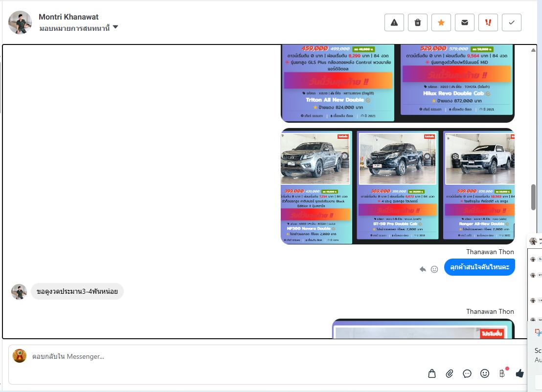Click the Thanawan Thon label above the blue message
The height and width of the screenshot is (392, 542).
490,252
